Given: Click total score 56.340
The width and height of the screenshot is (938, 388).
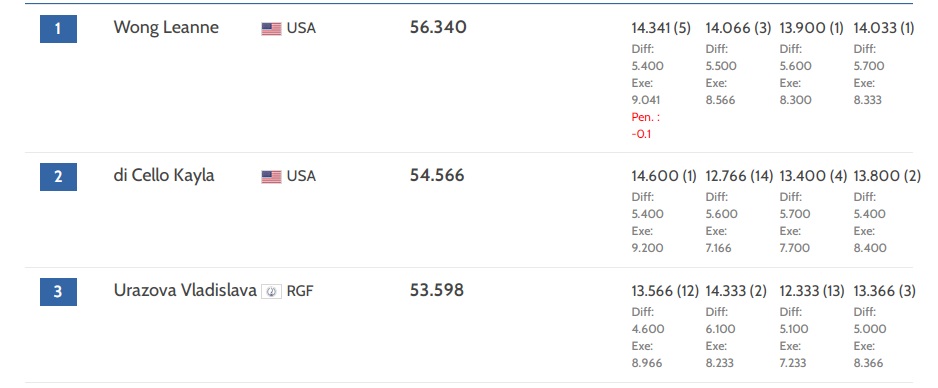Looking at the screenshot, I should (438, 28).
